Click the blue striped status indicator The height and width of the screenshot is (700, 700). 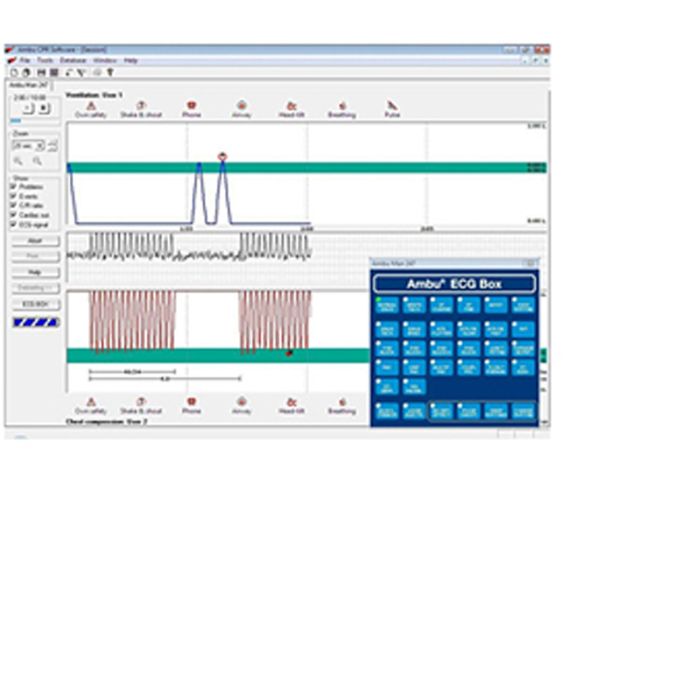click(x=36, y=322)
